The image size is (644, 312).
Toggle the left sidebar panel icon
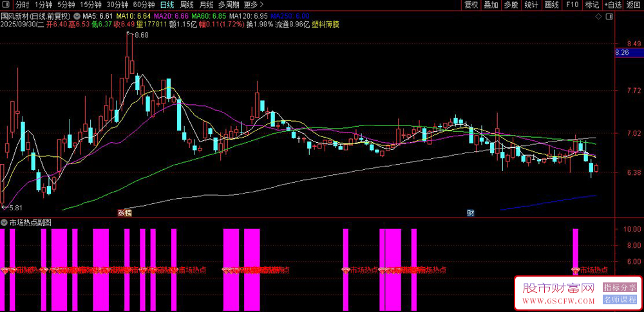(x=6, y=5)
